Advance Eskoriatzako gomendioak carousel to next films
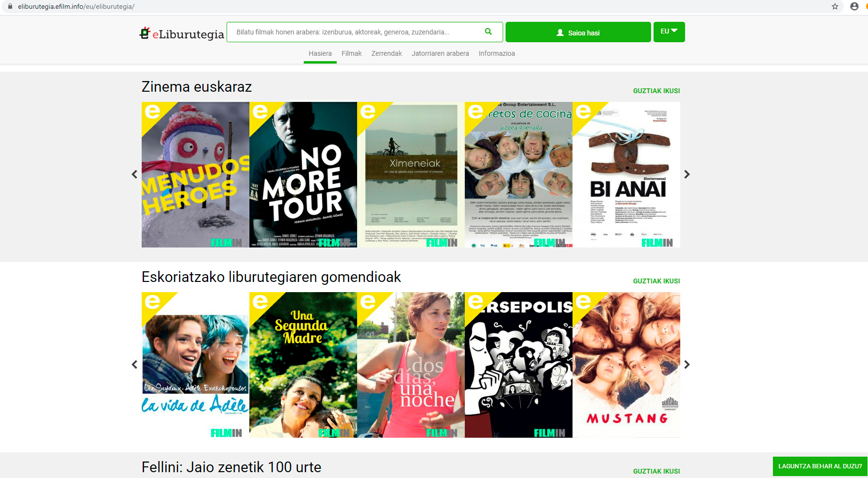Viewport: 868px width, 478px height. tap(687, 364)
